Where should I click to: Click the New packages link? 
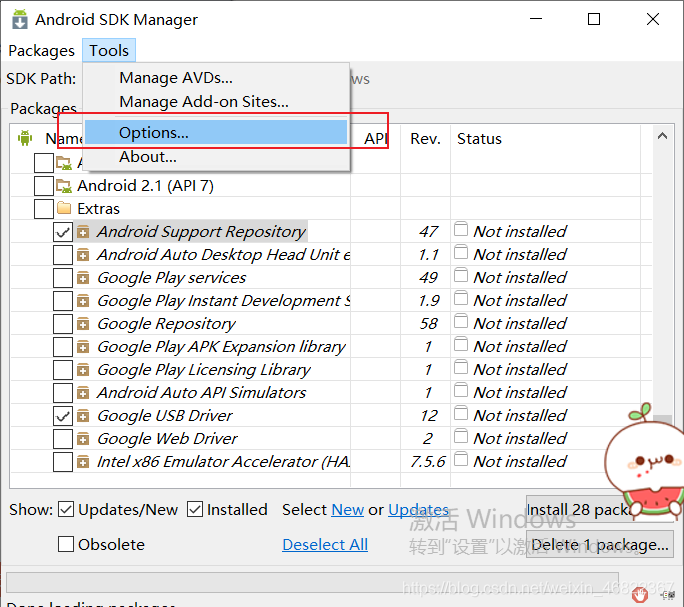[347, 510]
